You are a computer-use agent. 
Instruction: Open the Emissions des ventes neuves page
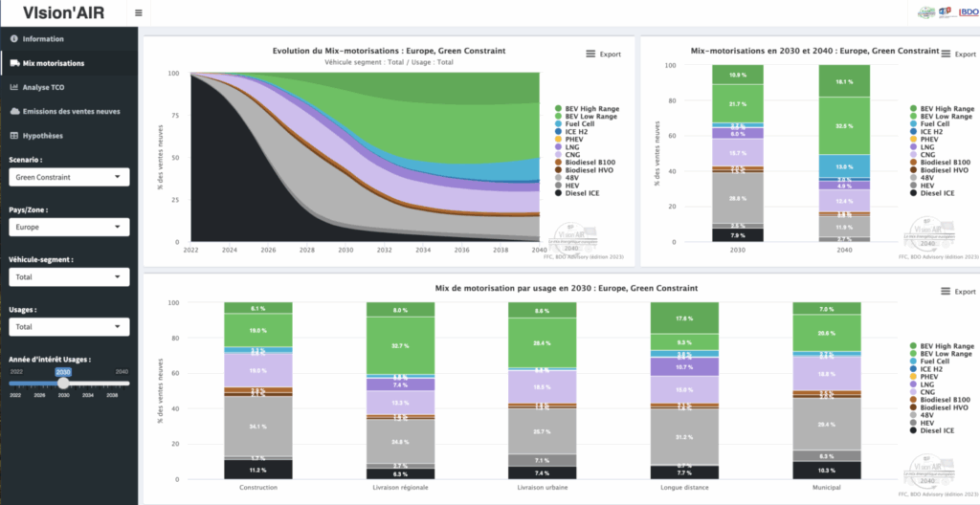click(71, 111)
